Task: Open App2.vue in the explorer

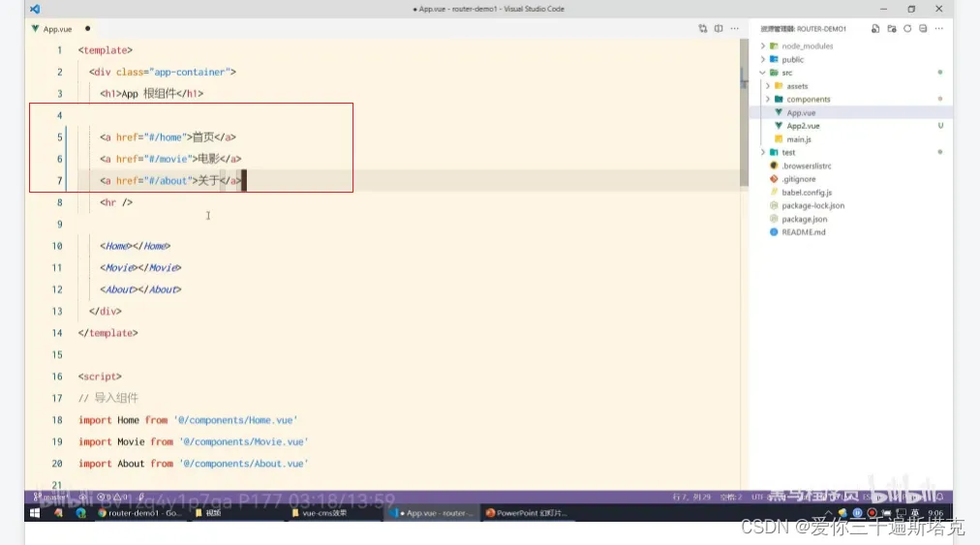Action: (803, 126)
